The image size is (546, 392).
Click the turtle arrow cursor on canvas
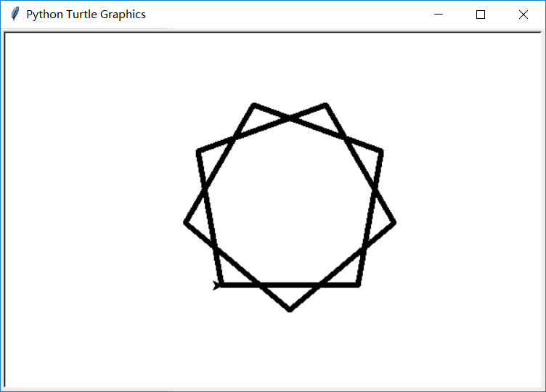tap(216, 285)
